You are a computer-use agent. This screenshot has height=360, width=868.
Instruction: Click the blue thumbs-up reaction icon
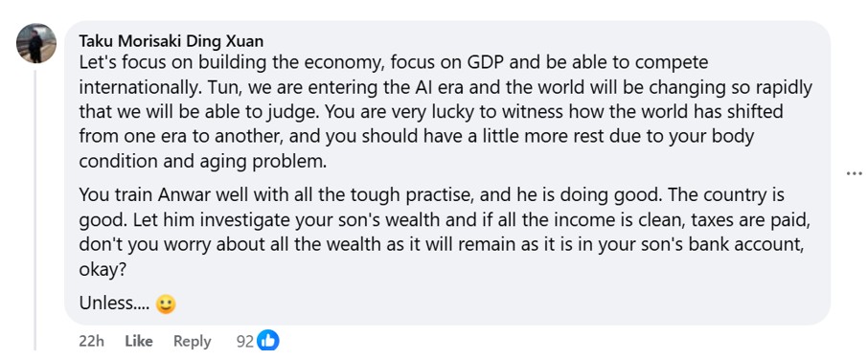[268, 341]
